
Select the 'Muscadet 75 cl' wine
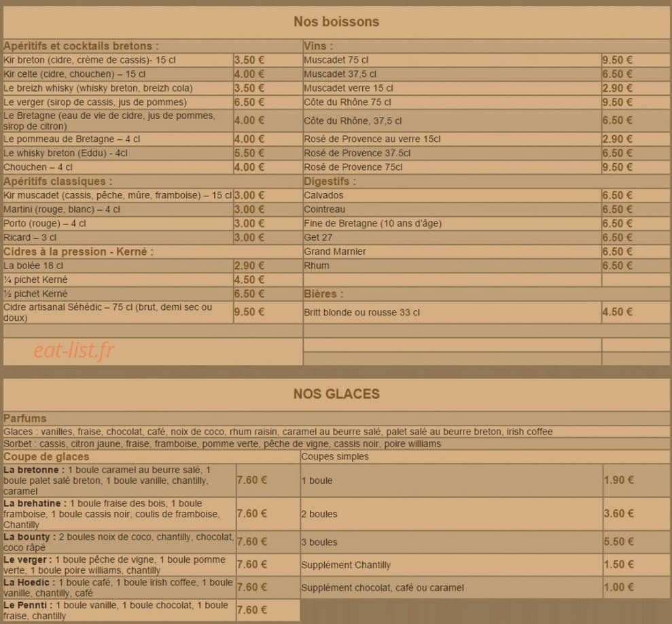[336, 60]
